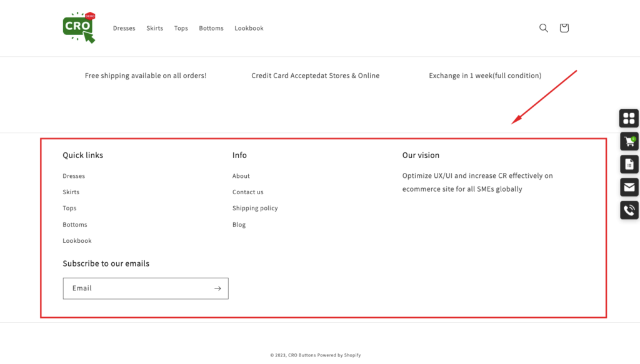Click the Lookbook link under Quick links

(77, 241)
